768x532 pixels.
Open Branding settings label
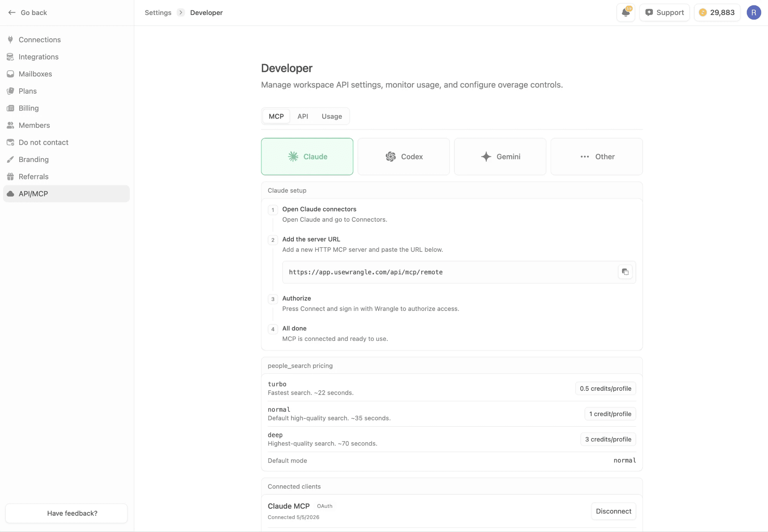[x=33, y=159]
